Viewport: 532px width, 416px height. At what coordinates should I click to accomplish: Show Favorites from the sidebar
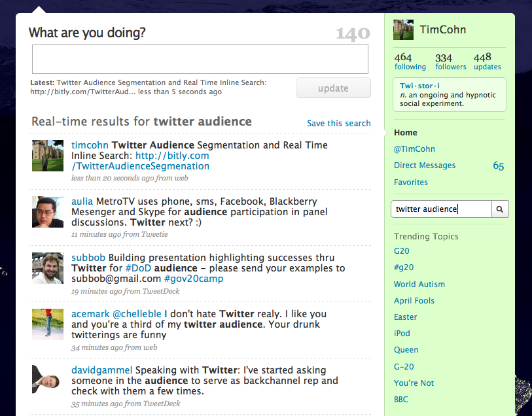411,182
